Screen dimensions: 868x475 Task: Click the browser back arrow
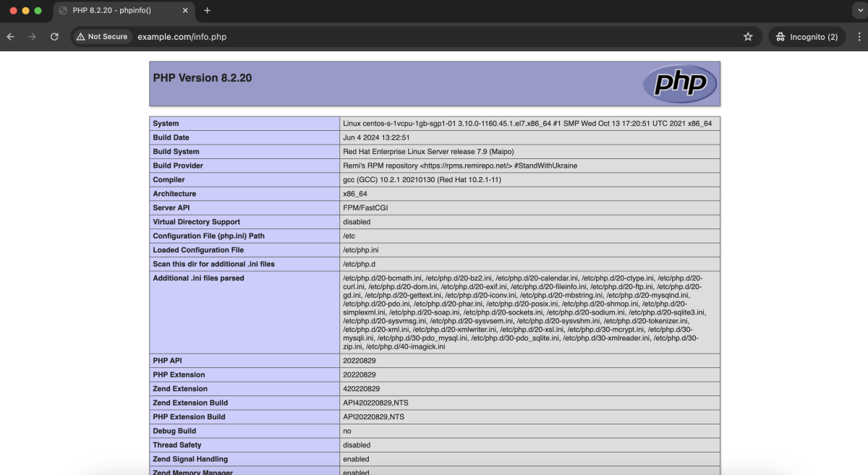pyautogui.click(x=10, y=37)
